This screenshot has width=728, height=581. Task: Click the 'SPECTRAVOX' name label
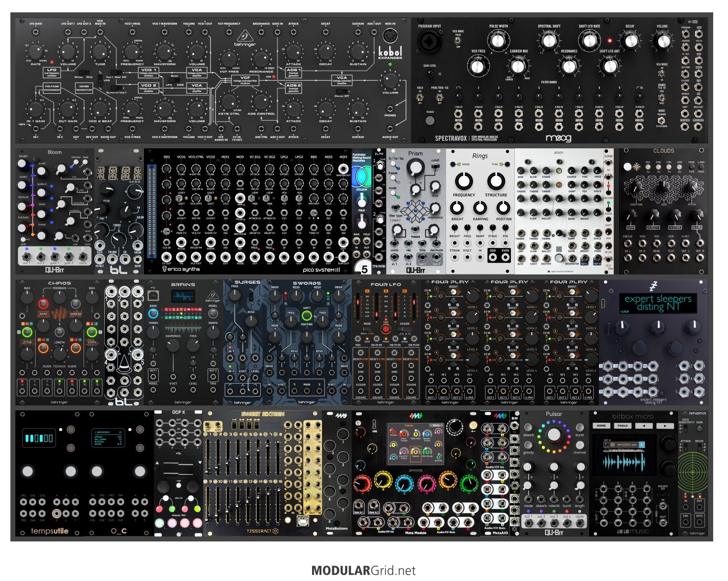452,139
